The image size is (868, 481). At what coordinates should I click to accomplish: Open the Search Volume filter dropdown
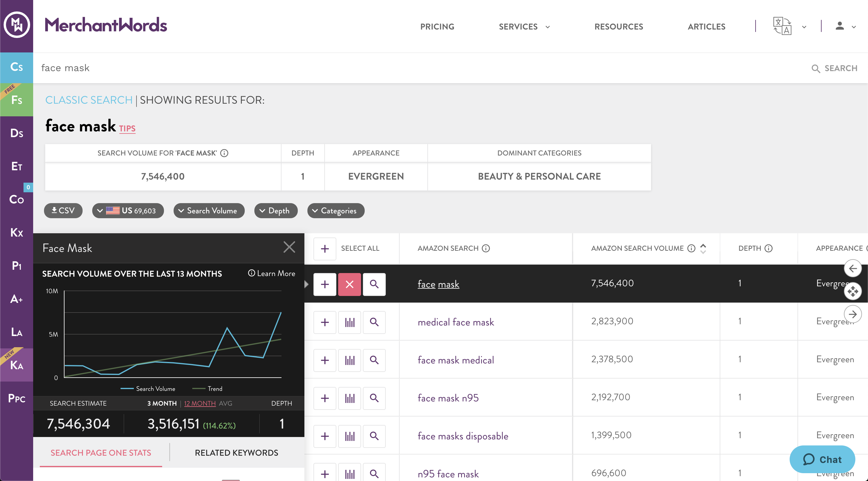209,211
